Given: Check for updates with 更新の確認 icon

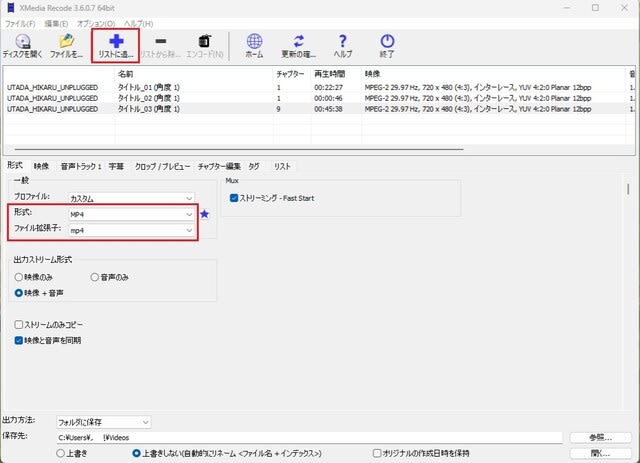Looking at the screenshot, I should 299,46.
